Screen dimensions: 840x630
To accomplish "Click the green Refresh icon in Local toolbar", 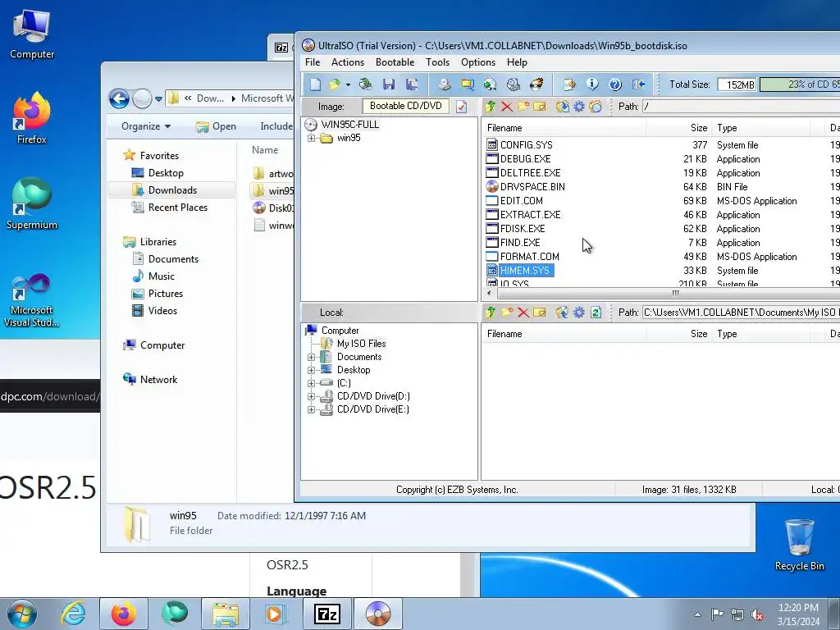I will 596,313.
